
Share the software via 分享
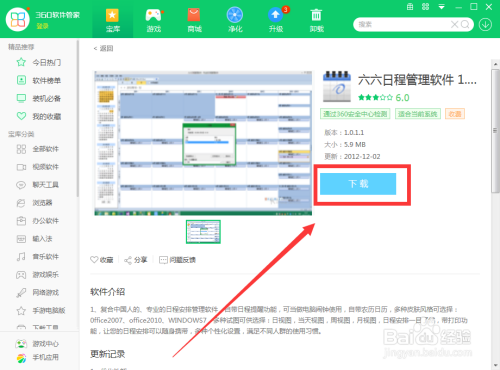coord(136,260)
